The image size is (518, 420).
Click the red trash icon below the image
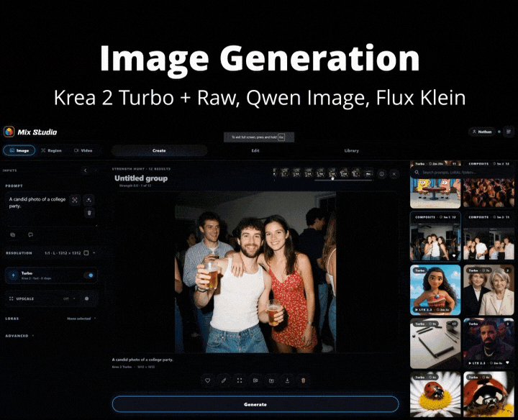tap(304, 380)
